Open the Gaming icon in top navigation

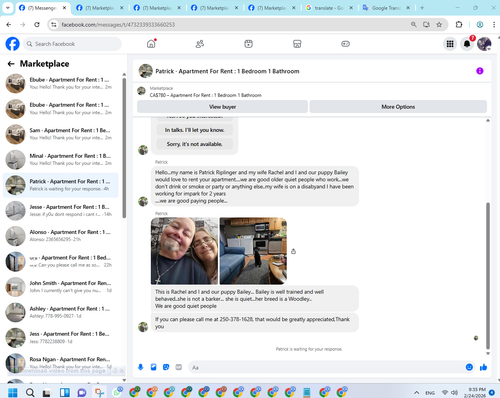pos(345,44)
